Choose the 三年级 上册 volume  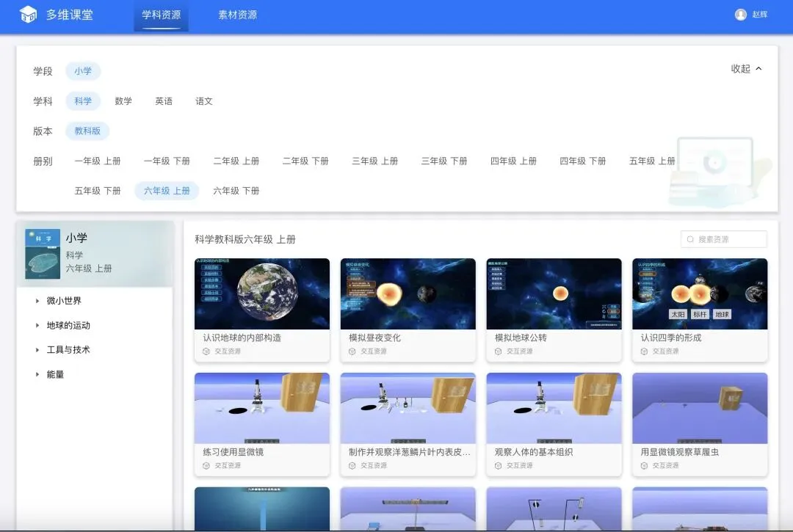[374, 161]
